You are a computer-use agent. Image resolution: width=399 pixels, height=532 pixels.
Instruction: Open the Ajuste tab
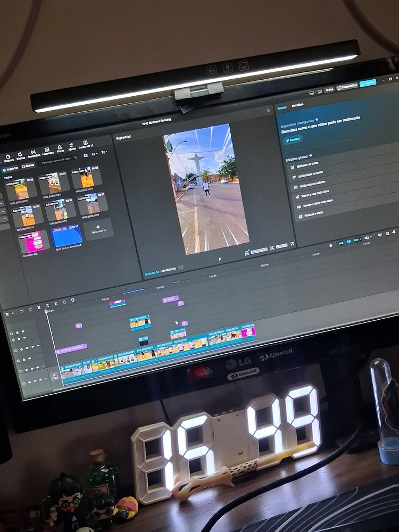coord(72,147)
